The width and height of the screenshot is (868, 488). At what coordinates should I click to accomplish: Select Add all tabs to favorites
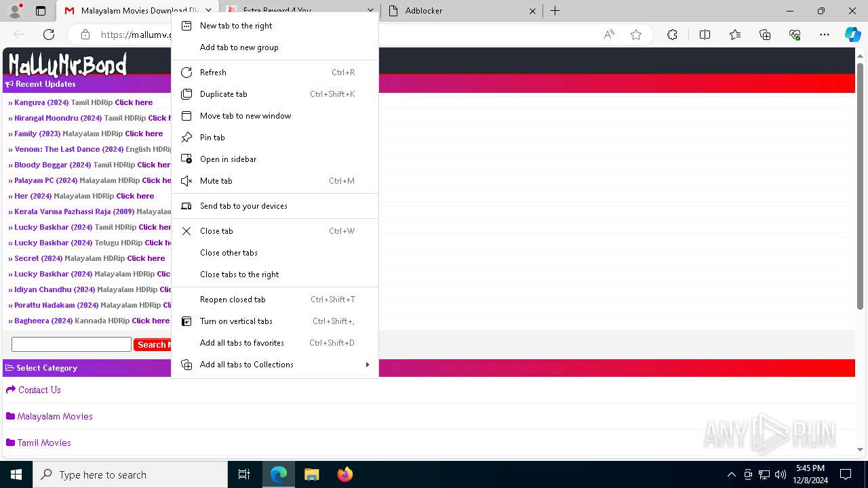[x=275, y=343]
